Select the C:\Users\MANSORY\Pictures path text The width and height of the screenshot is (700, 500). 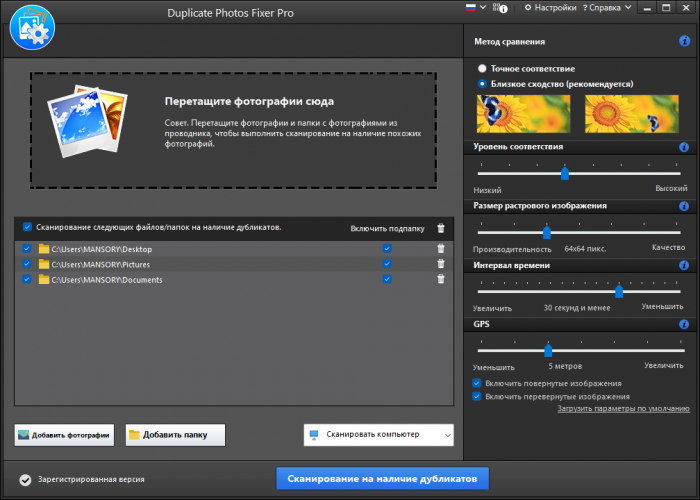[100, 265]
